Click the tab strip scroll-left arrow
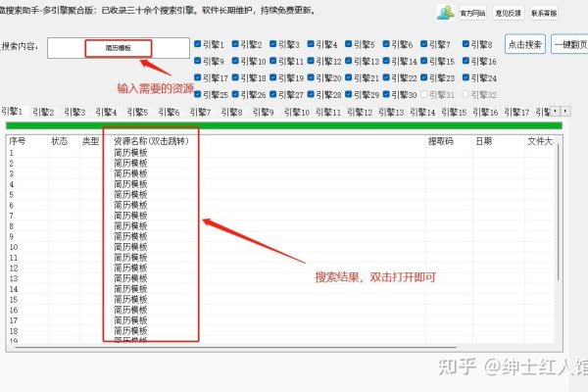This screenshot has width=588, height=392. (x=556, y=112)
